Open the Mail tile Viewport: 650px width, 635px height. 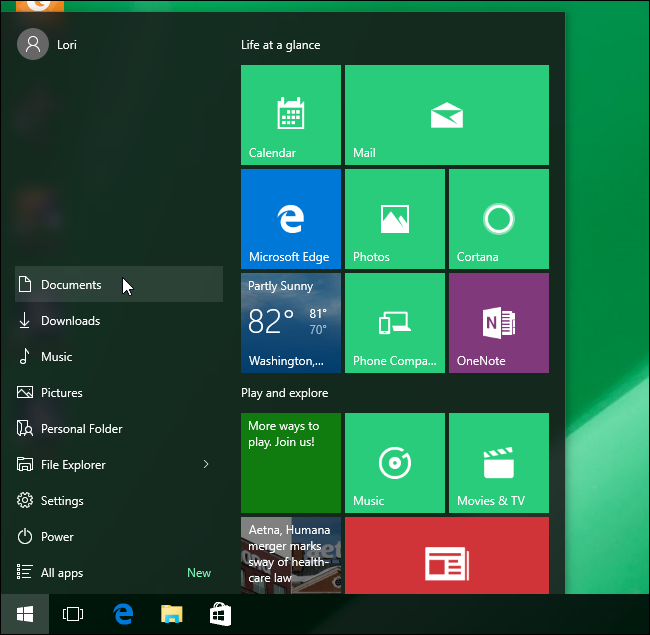(x=446, y=115)
